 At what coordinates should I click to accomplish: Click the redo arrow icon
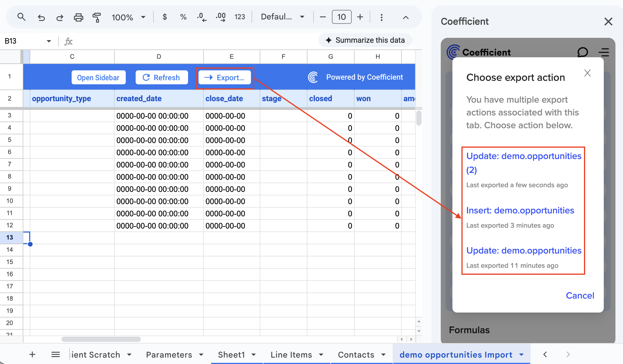click(60, 17)
